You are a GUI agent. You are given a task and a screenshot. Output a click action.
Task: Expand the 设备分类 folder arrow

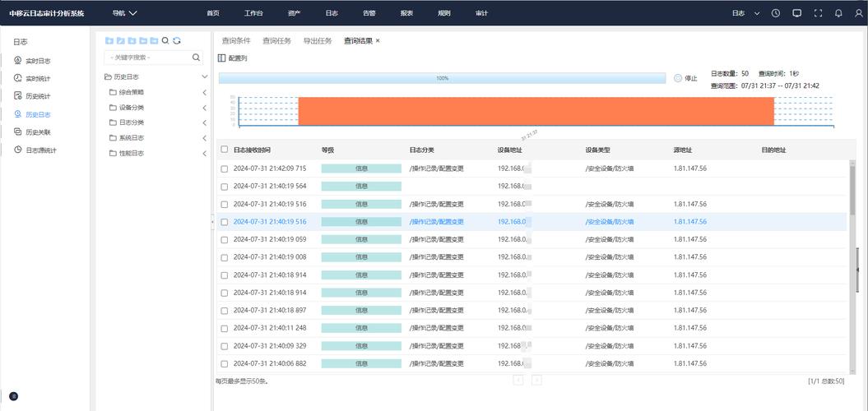[x=204, y=108]
